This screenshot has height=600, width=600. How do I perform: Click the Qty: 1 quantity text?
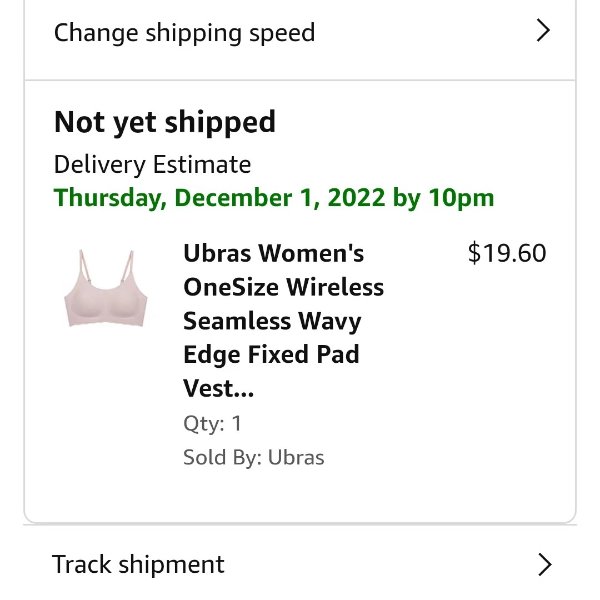click(212, 424)
